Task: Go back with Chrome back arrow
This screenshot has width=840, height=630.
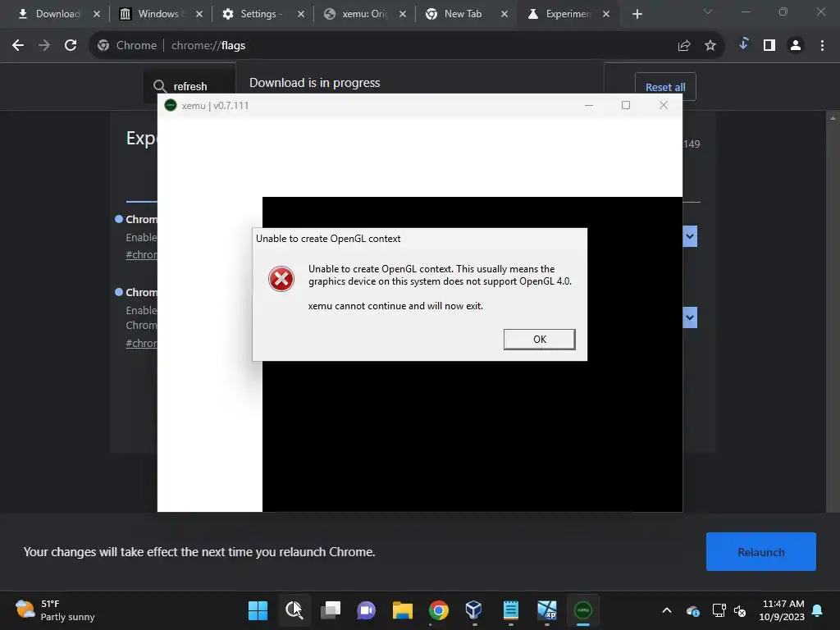Action: (18, 46)
